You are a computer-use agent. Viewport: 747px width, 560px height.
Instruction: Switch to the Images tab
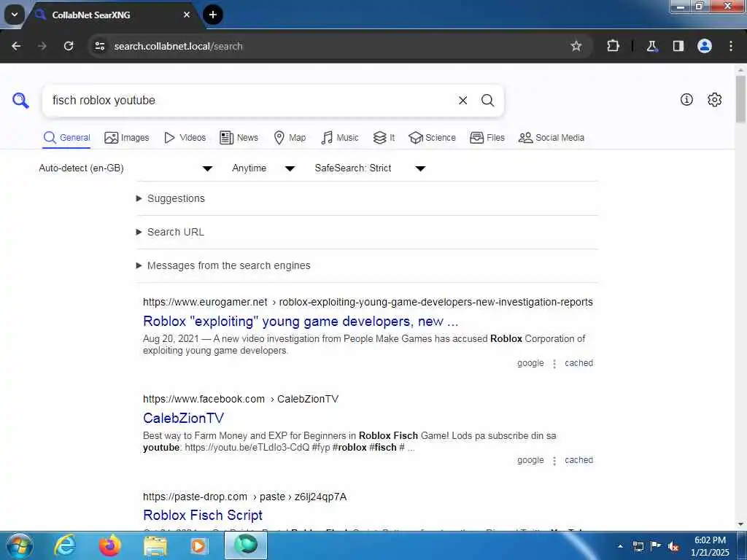coord(127,138)
